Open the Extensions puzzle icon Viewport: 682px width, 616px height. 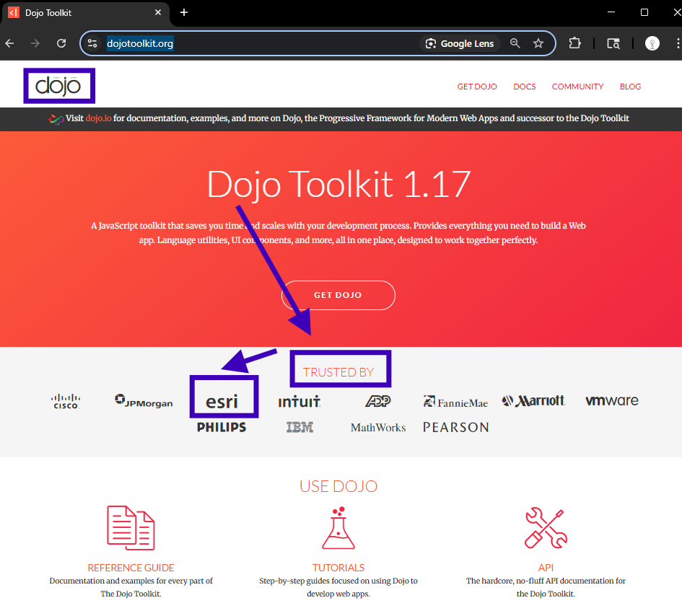pos(574,43)
